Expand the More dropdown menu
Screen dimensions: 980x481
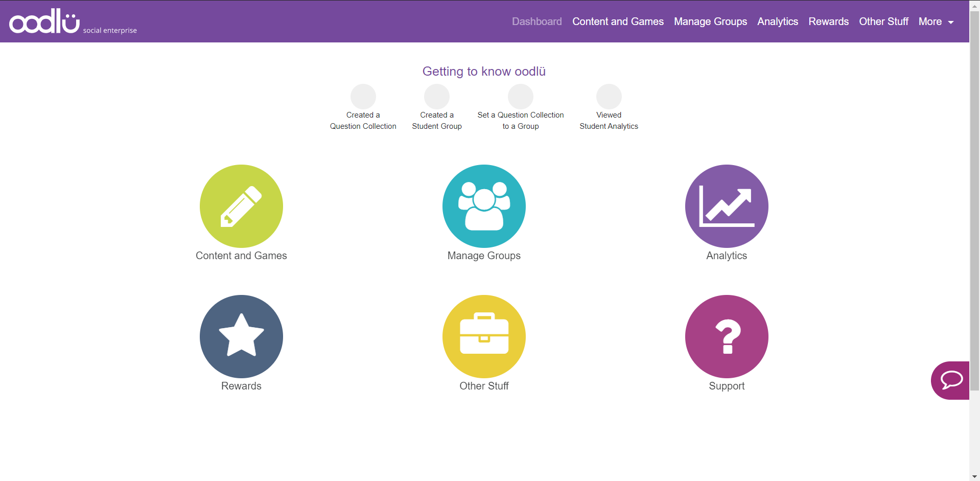[936, 21]
